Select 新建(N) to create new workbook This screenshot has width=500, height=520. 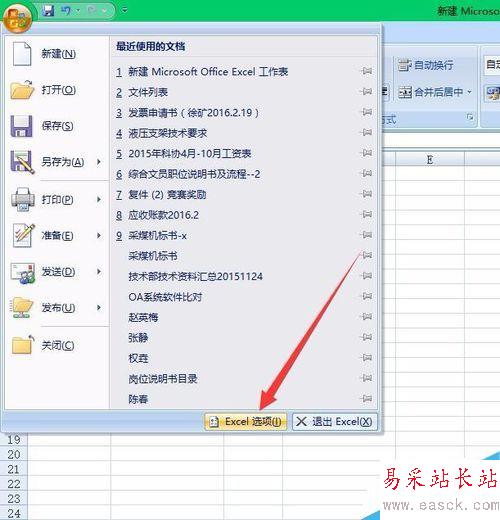[x=57, y=54]
